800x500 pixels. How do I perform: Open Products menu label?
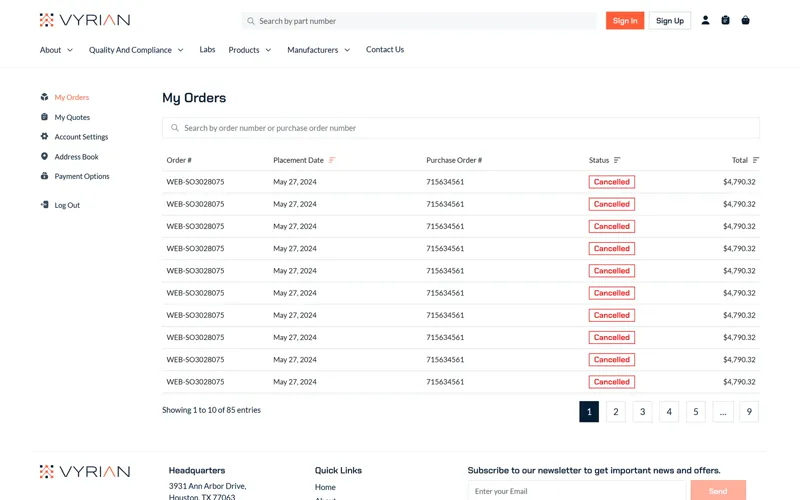pyautogui.click(x=244, y=50)
